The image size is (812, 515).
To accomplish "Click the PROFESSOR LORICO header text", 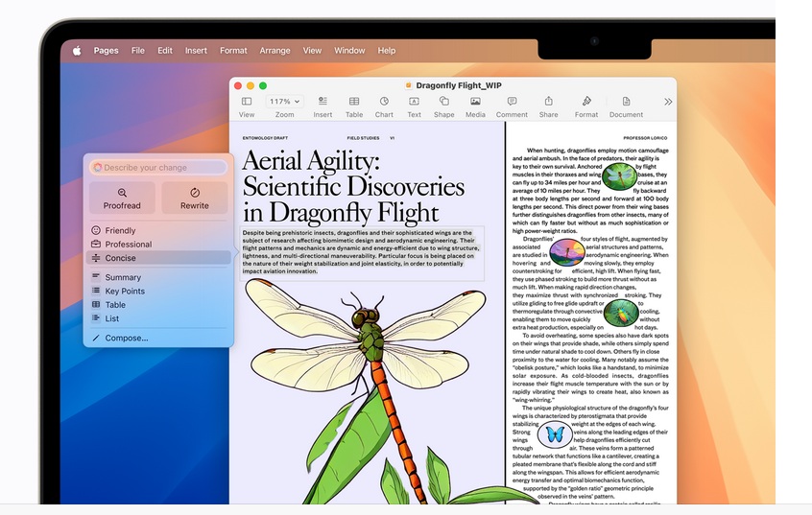I will (x=645, y=138).
